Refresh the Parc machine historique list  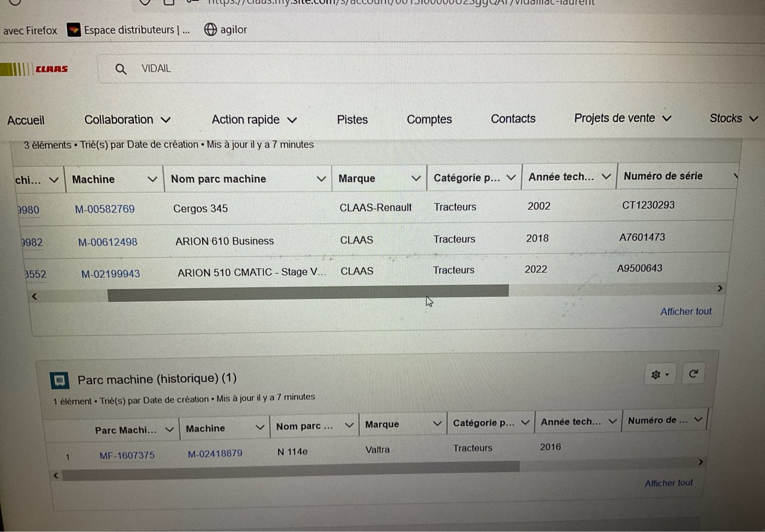point(693,374)
